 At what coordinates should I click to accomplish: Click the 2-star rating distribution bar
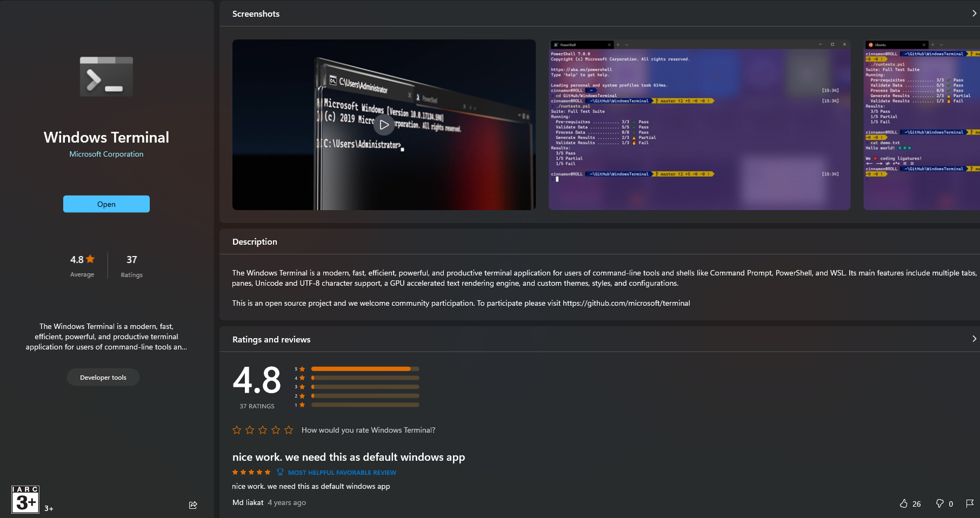[365, 396]
